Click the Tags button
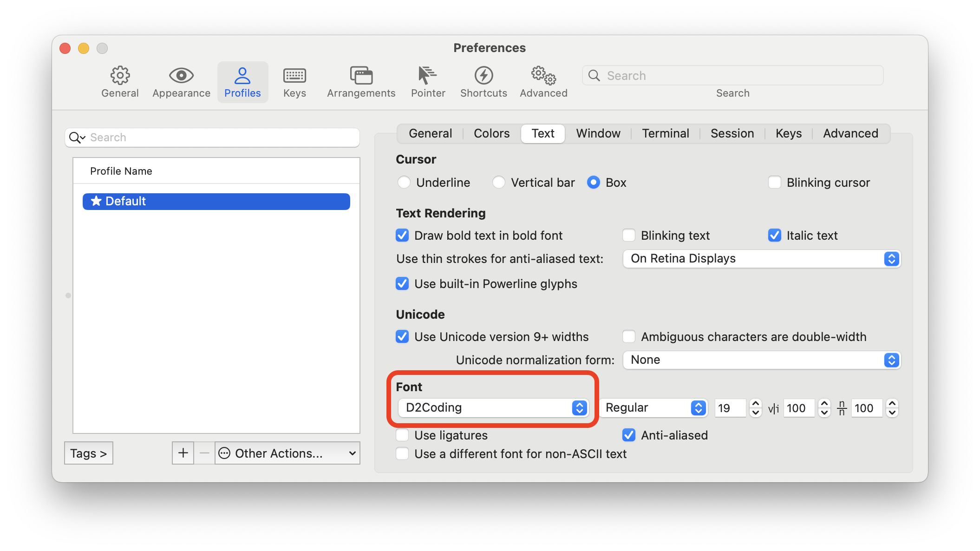Screen dimensions: 980x551 [88, 453]
